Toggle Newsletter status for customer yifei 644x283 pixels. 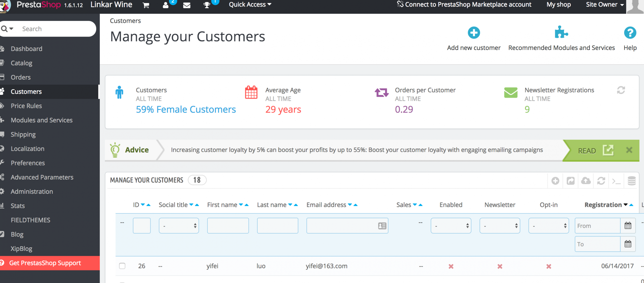pos(500,266)
